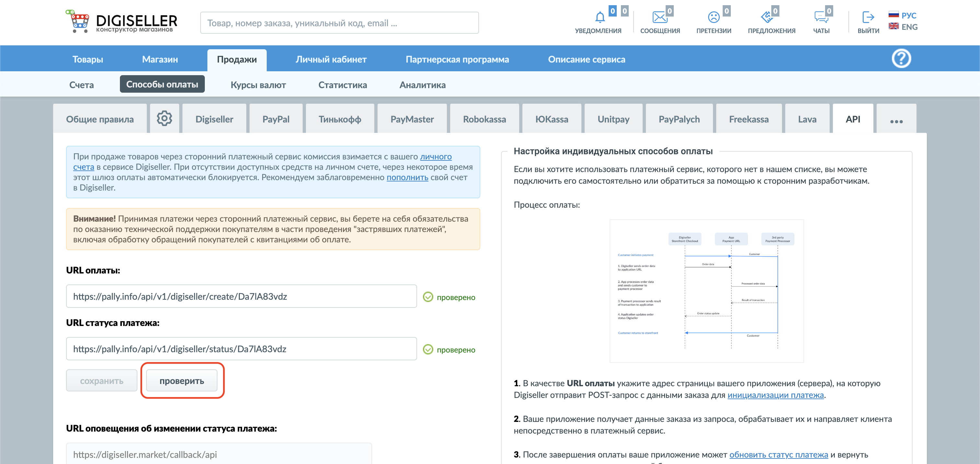
Task: Open Магазин main menu
Action: 160,59
